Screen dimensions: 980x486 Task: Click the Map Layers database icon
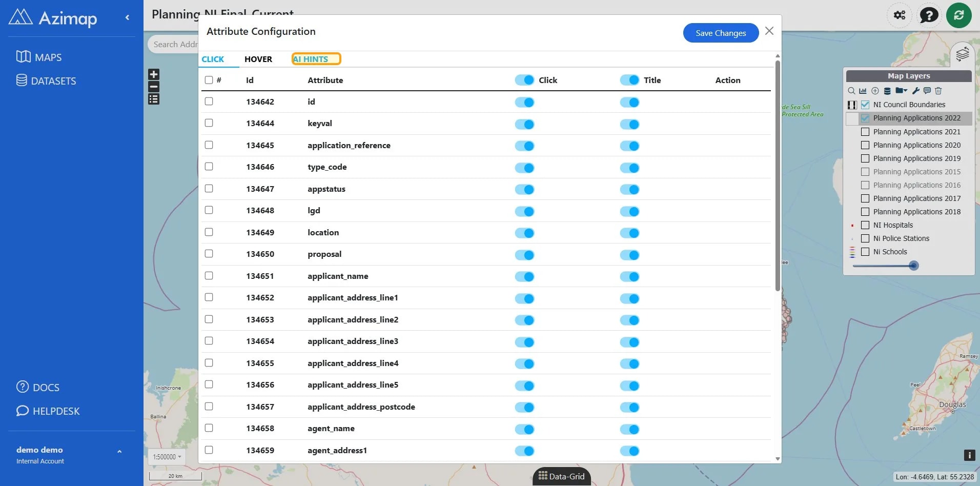pos(887,91)
